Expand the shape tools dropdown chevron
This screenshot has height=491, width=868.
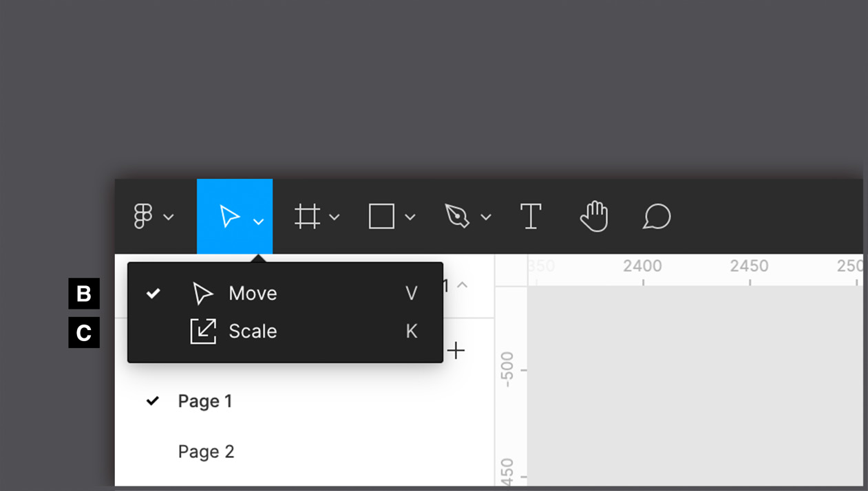coord(410,217)
